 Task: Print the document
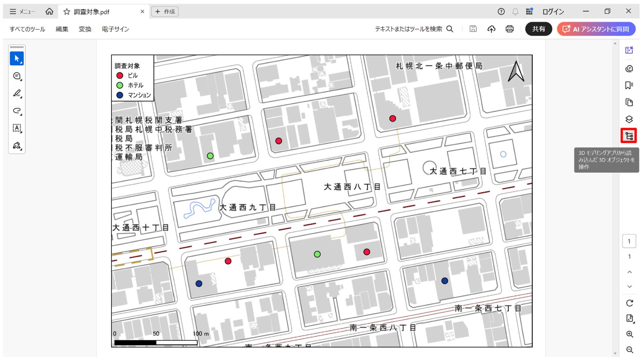(x=510, y=29)
